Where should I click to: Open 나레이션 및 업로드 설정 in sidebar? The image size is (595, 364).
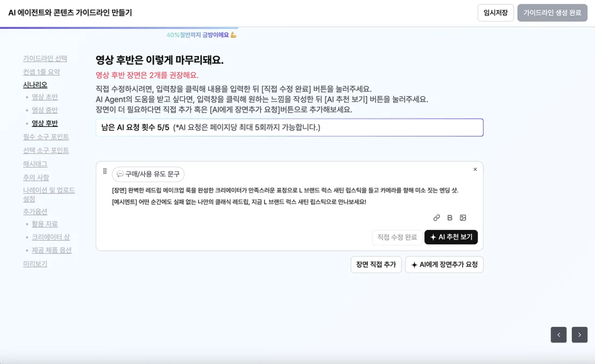[49, 194]
